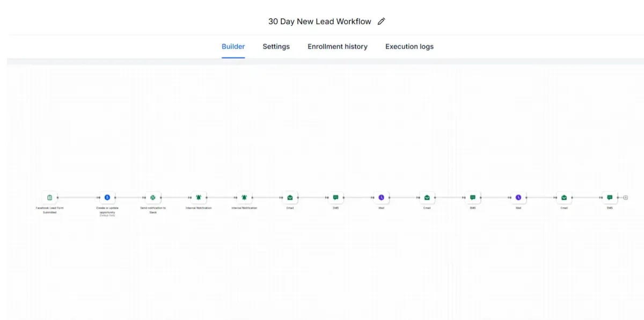View the Execution logs tab
Image resolution: width=644 pixels, height=320 pixels.
pyautogui.click(x=409, y=47)
